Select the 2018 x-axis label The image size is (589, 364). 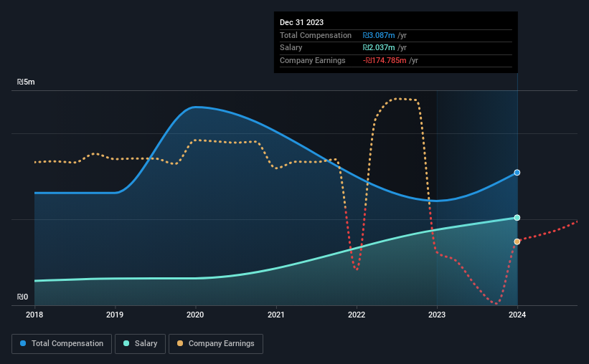tap(34, 315)
